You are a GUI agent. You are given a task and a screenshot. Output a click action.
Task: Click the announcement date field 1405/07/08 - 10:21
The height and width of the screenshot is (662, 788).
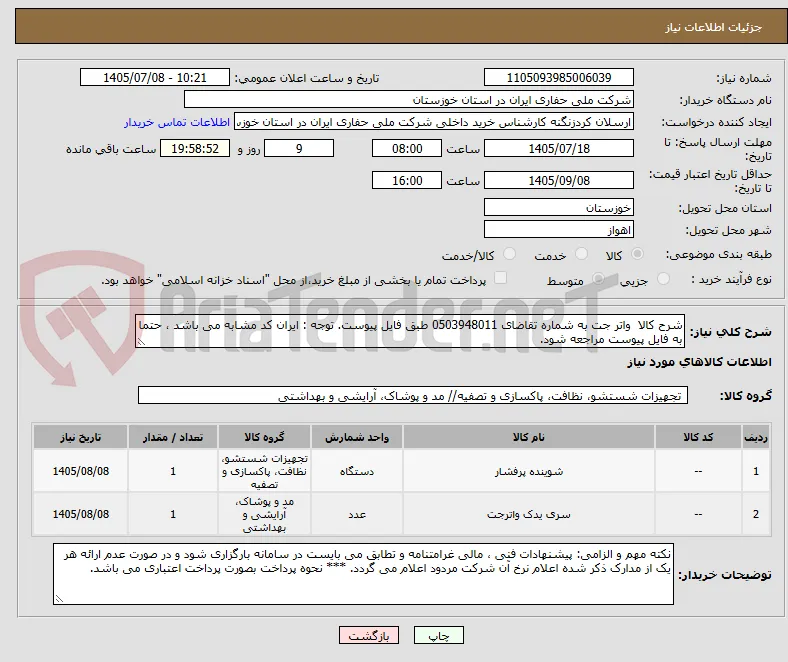(x=155, y=77)
